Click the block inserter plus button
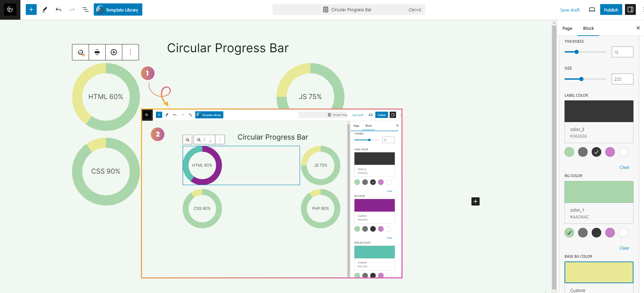Screen dimensions: 644x293 pos(31,9)
